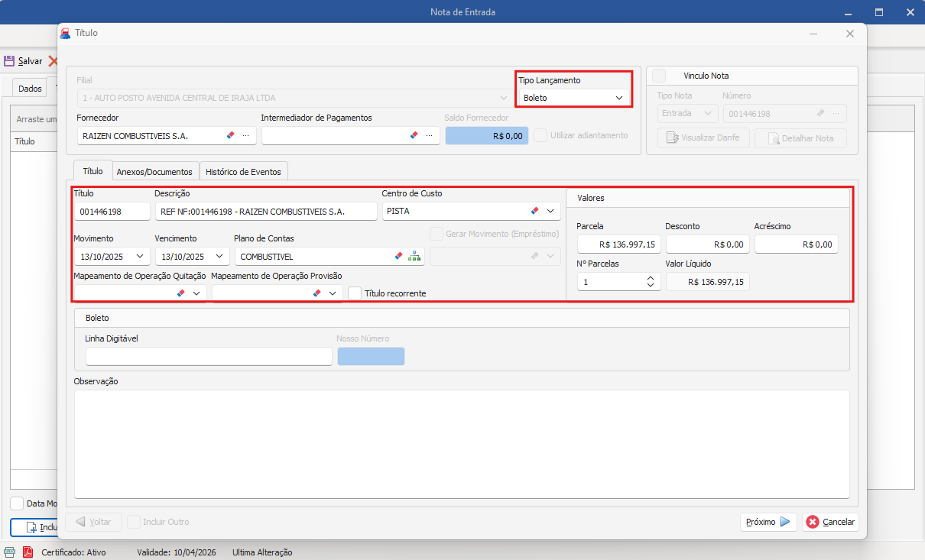This screenshot has width=925, height=560.
Task: Click eraser icon in Centro de Custo
Action: click(535, 211)
